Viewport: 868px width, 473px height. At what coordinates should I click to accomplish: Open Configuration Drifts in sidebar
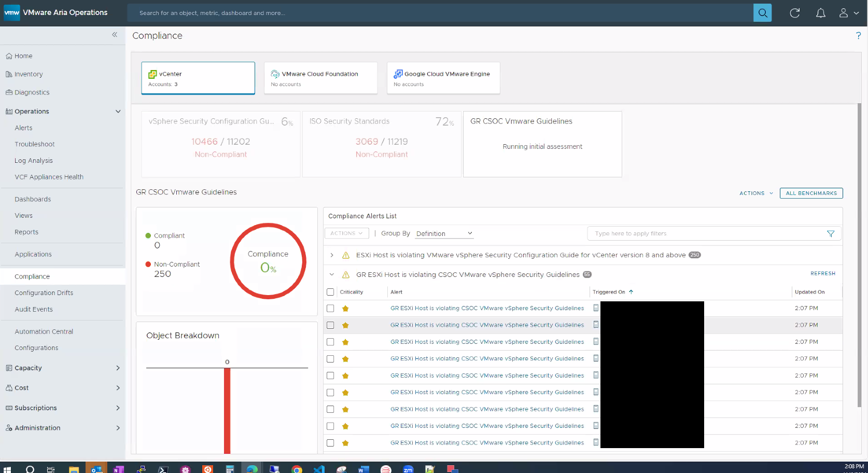tap(44, 293)
